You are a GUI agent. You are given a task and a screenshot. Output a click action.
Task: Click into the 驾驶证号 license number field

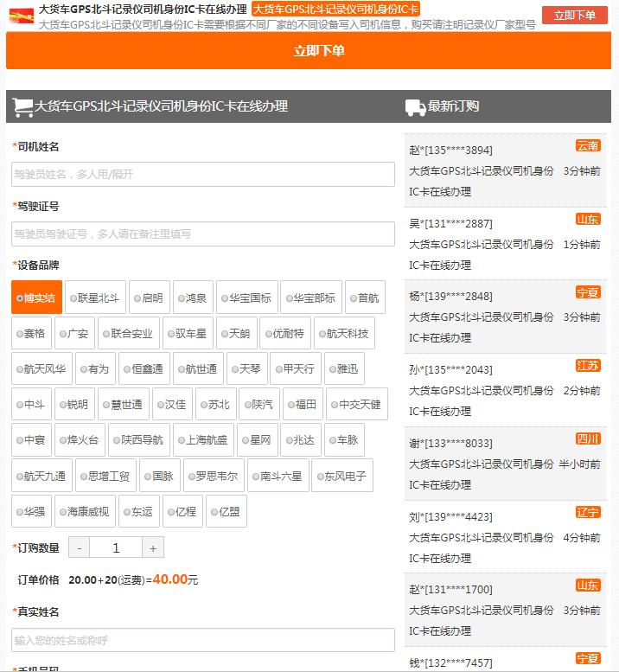[203, 234]
